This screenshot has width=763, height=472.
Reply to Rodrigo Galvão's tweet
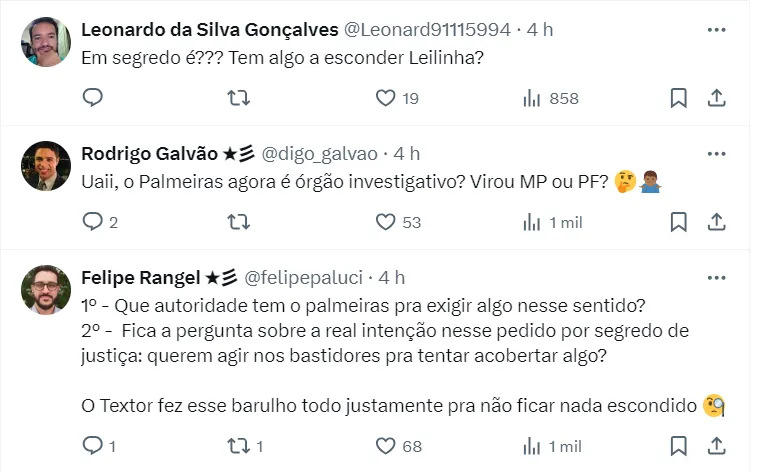click(x=93, y=222)
